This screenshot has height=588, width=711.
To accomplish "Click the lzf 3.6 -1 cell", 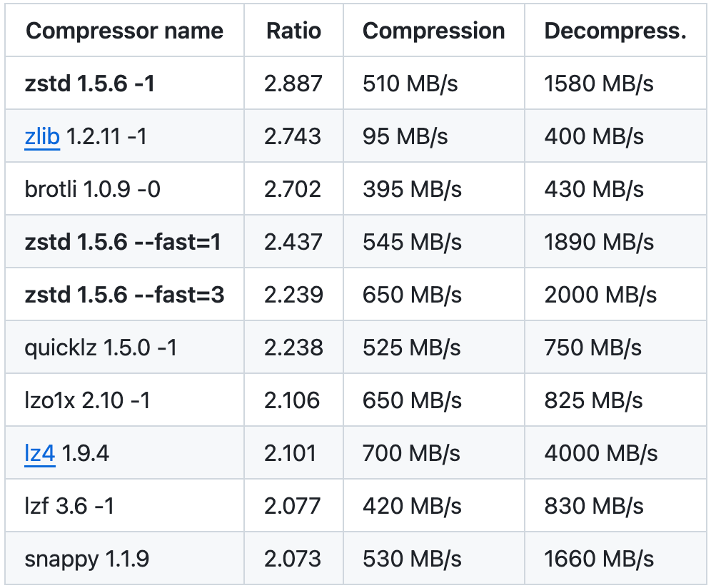I will tap(69, 506).
